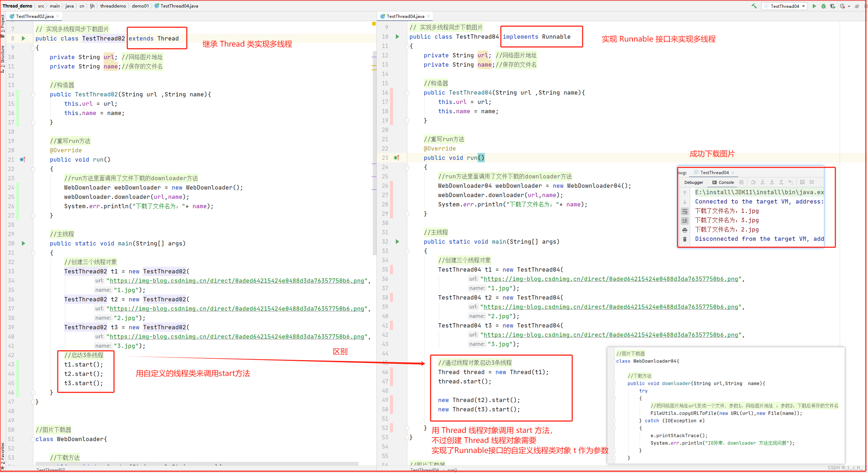Start debugging with the green bug icon
Viewport: 868px width, 473px height.
(824, 6)
